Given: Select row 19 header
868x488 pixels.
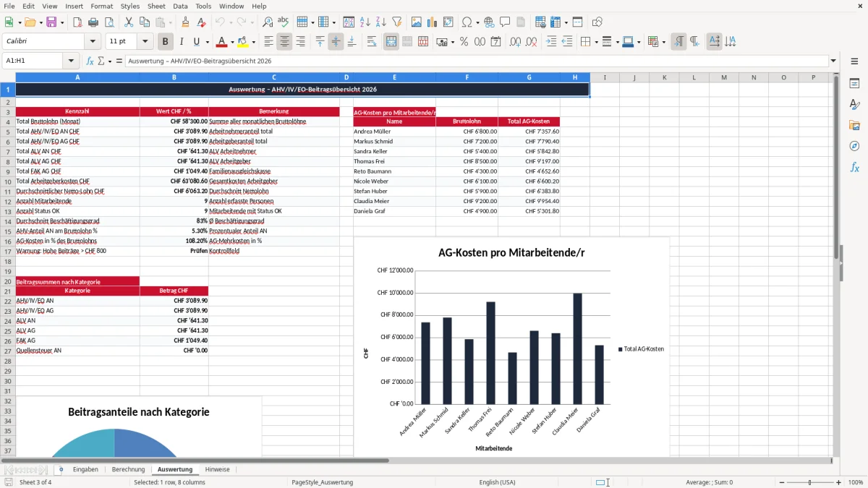Looking at the screenshot, I should point(7,271).
